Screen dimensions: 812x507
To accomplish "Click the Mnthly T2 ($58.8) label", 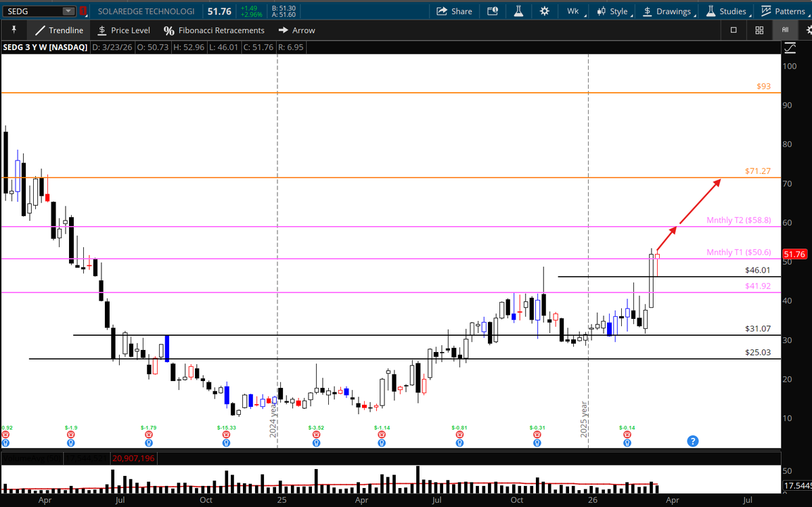I will [739, 220].
